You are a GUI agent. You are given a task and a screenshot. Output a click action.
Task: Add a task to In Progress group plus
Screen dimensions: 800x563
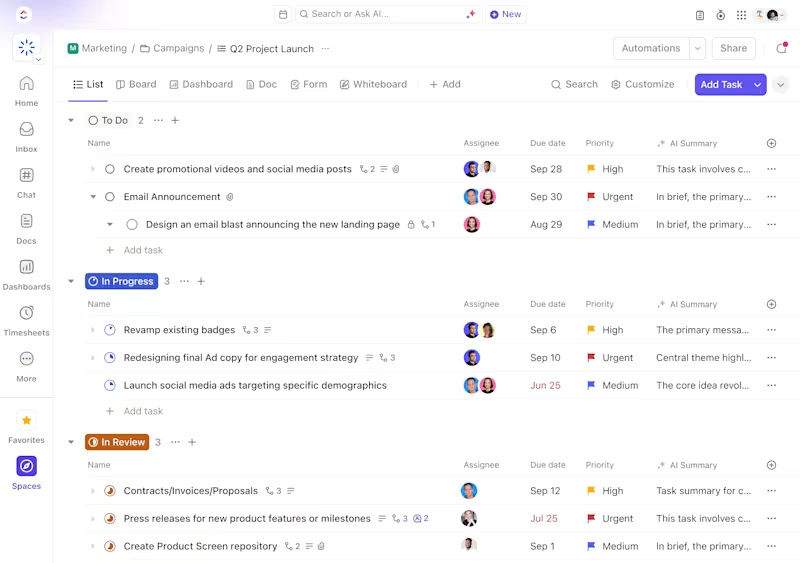click(x=201, y=281)
